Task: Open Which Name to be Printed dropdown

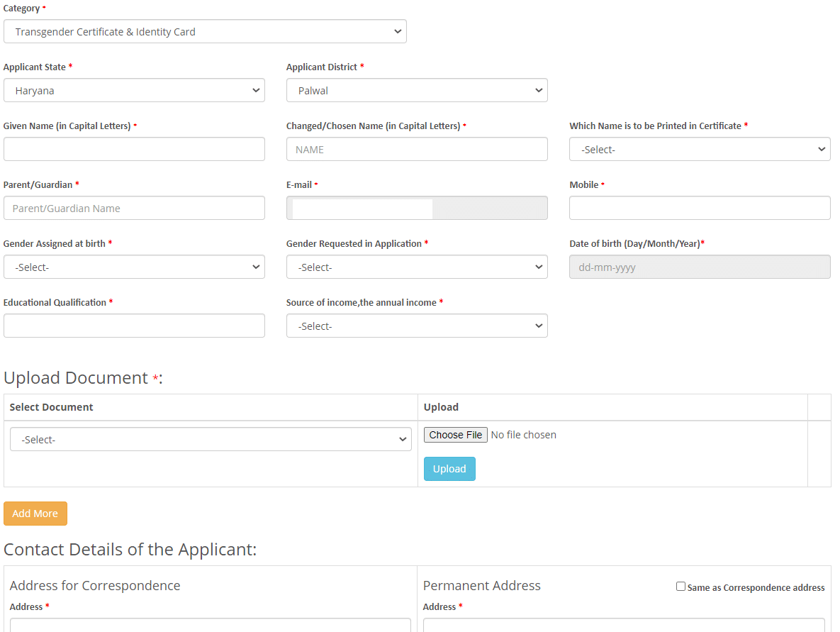Action: pyautogui.click(x=700, y=150)
